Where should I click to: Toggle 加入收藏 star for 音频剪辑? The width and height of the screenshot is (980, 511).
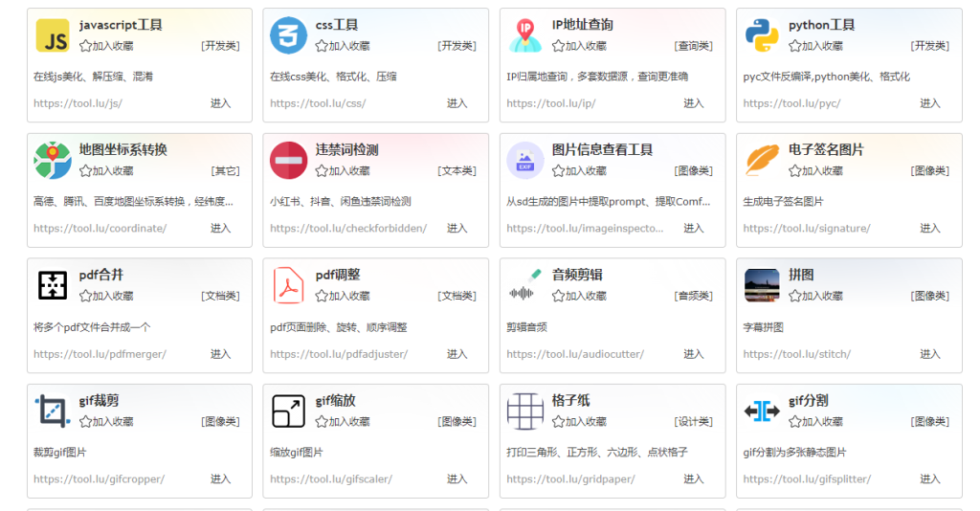(x=559, y=296)
